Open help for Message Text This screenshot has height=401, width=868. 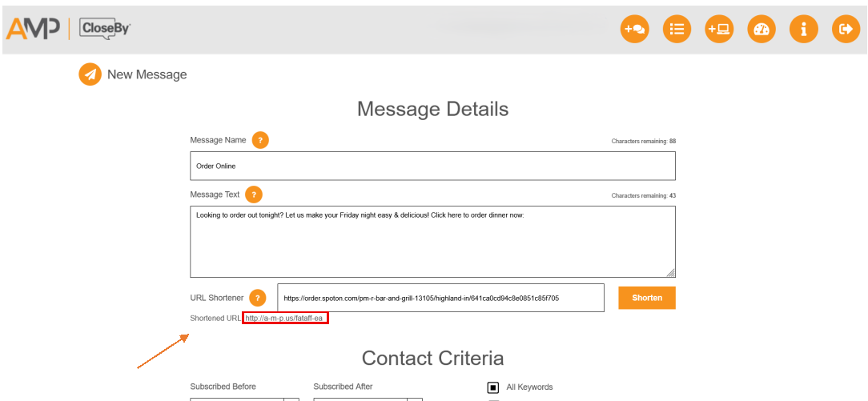click(x=254, y=194)
